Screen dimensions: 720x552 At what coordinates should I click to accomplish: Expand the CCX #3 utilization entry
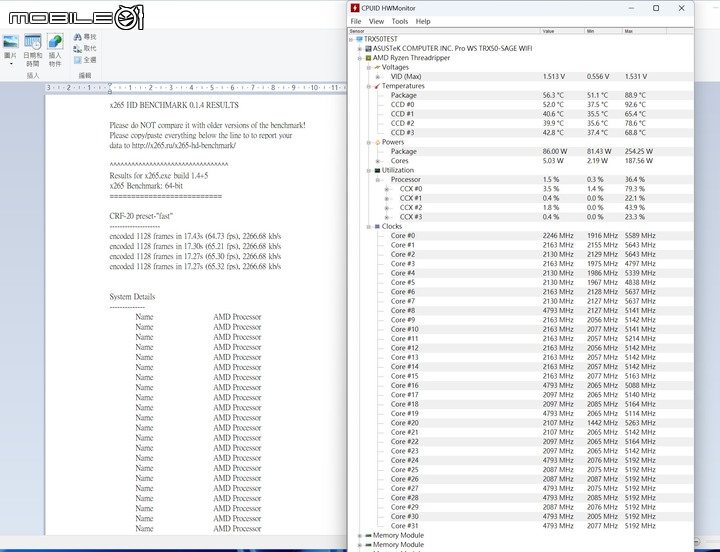pos(387,217)
